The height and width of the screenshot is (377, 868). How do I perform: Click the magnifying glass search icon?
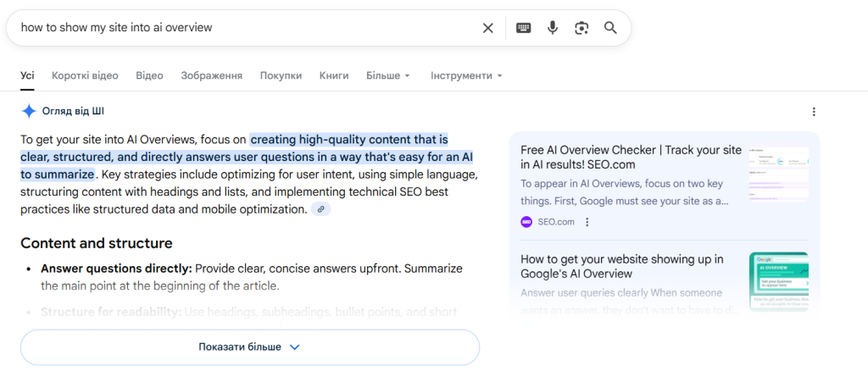click(610, 28)
